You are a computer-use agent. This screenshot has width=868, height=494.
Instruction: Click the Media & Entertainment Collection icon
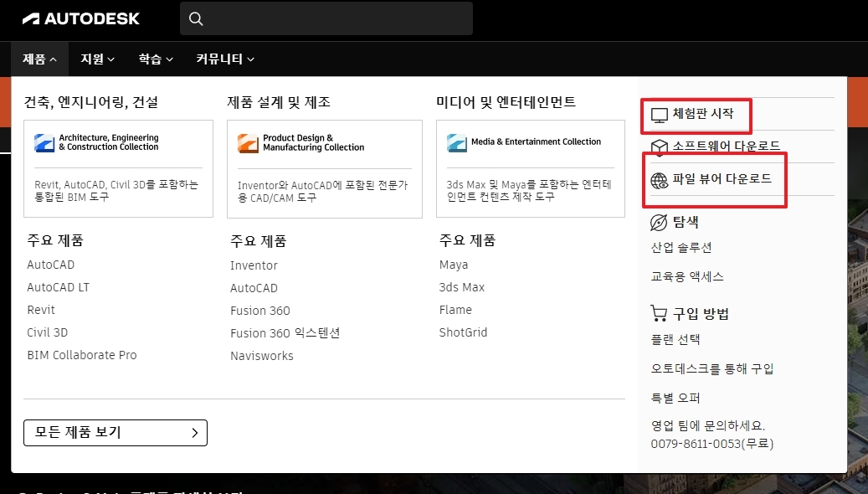(457, 142)
